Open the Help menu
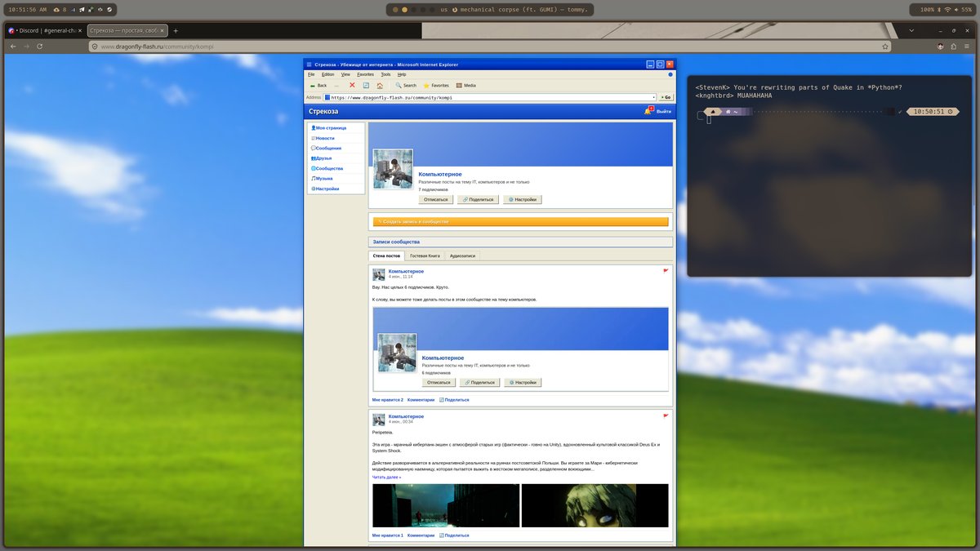This screenshot has width=980, height=551. point(402,74)
